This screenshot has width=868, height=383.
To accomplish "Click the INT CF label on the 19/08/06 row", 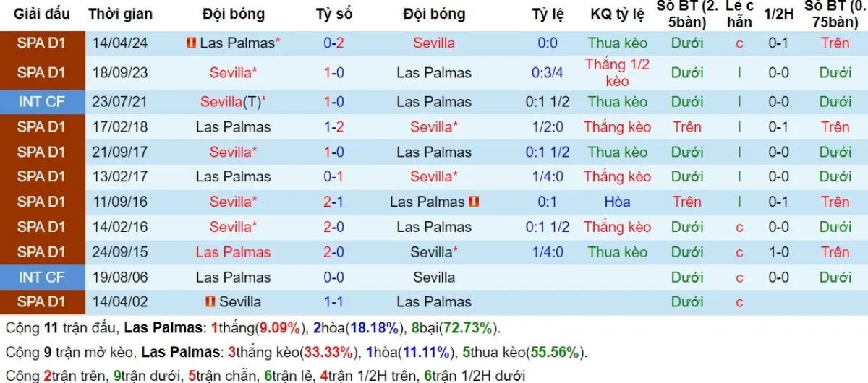I will pyautogui.click(x=41, y=277).
